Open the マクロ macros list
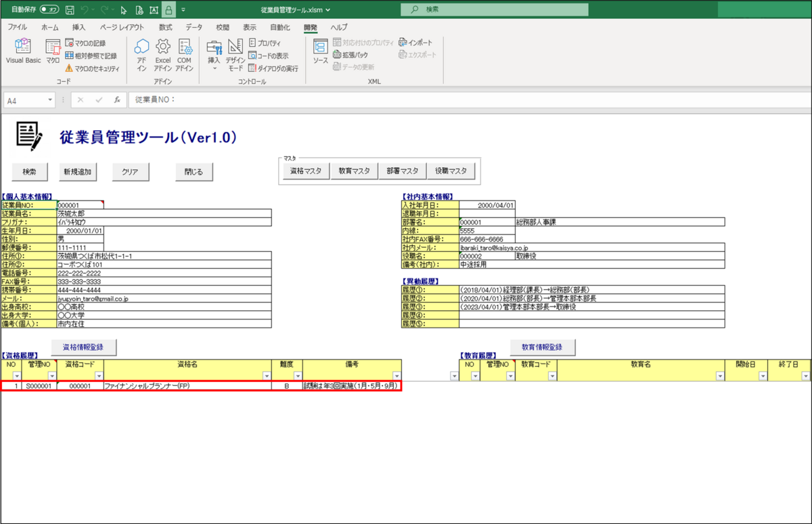Image resolution: width=812 pixels, height=524 pixels. tap(53, 51)
